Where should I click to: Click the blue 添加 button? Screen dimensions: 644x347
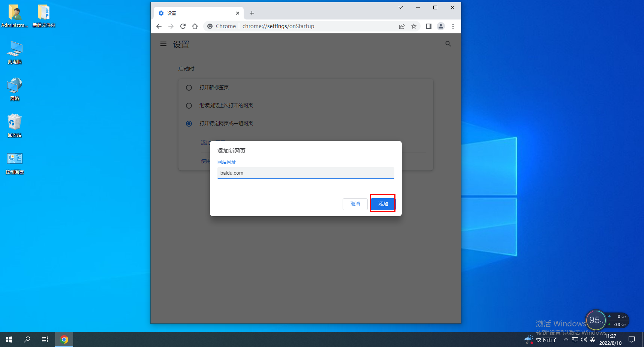383,204
